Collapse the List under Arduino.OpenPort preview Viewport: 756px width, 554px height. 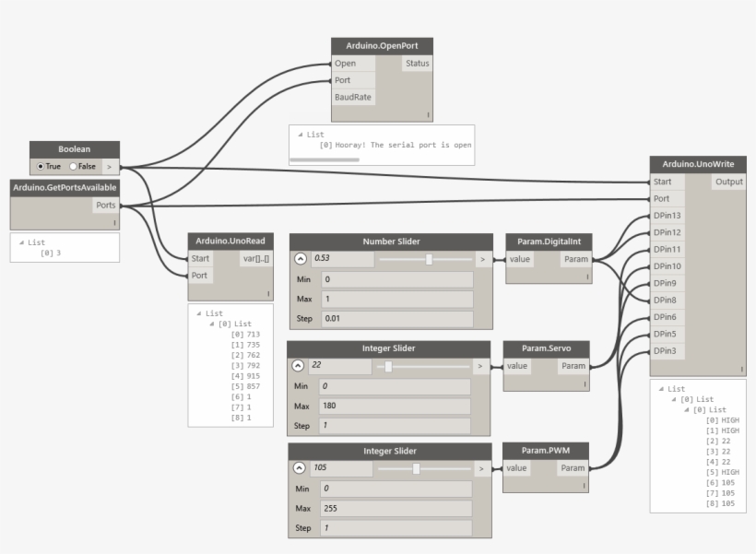point(301,135)
